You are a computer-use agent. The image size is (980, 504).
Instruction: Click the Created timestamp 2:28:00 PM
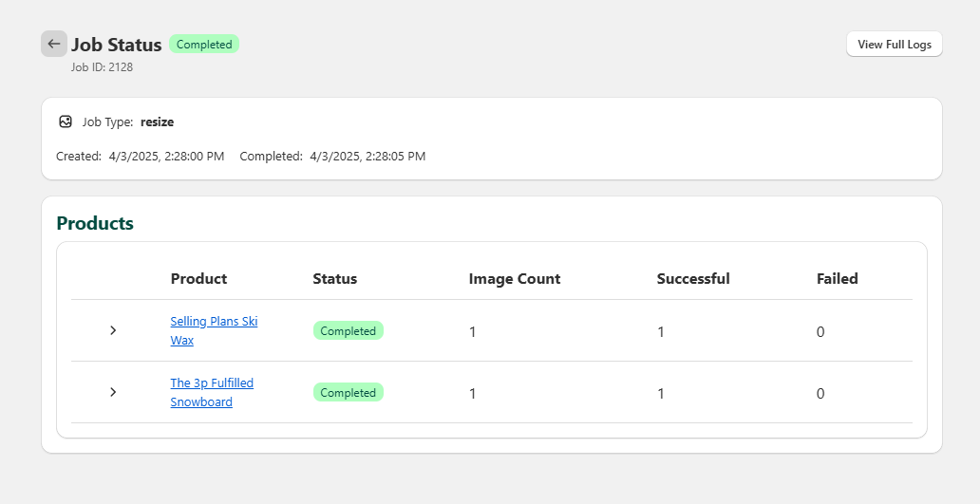click(166, 156)
